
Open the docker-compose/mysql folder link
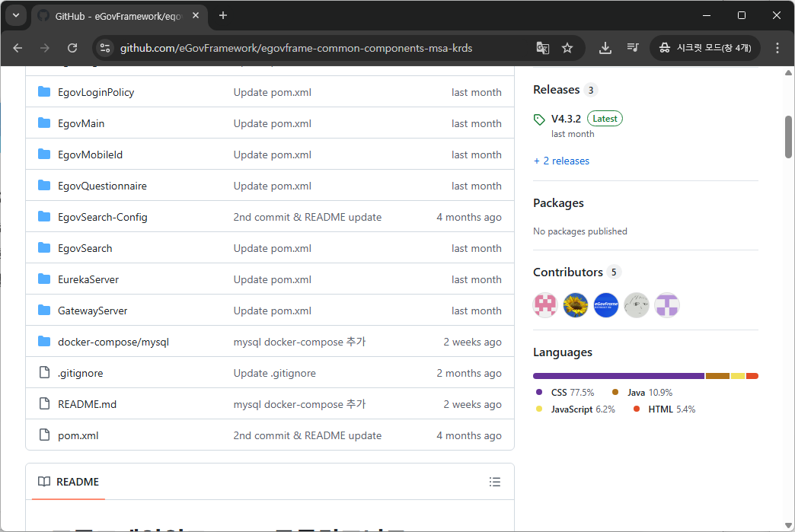pyautogui.click(x=113, y=342)
